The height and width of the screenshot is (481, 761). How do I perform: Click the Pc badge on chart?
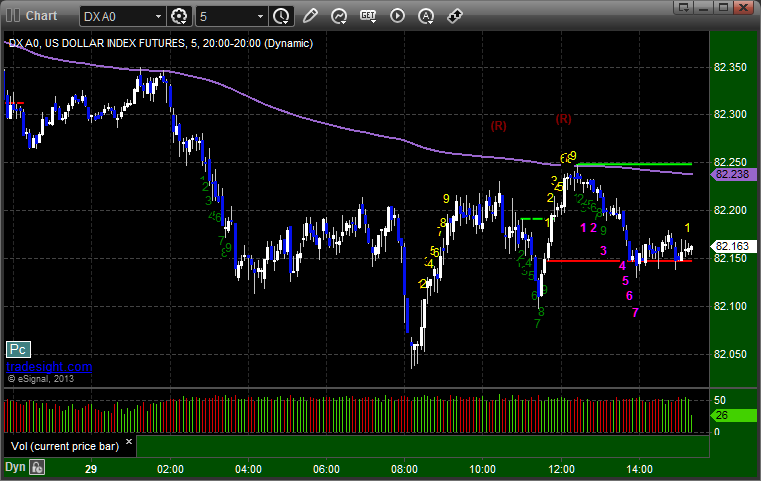pos(18,349)
